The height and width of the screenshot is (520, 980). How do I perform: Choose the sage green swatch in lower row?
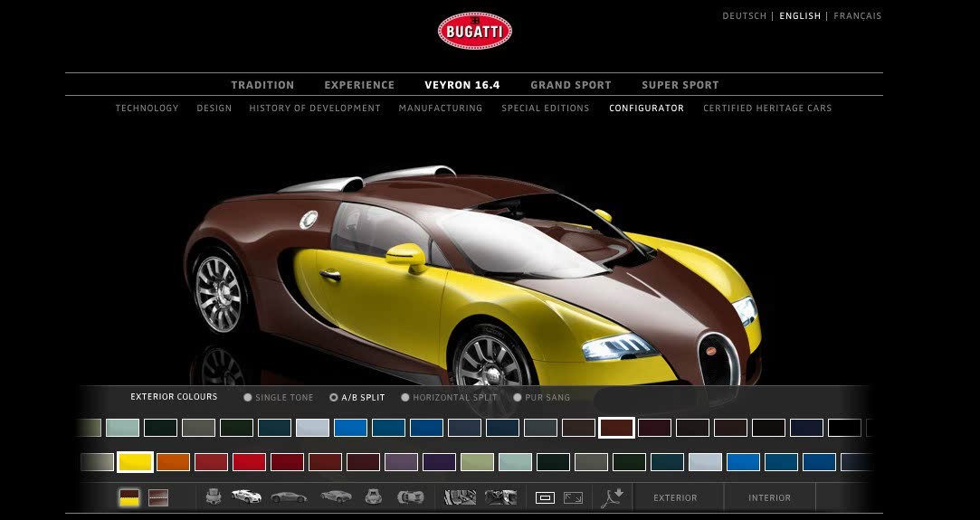point(478,462)
